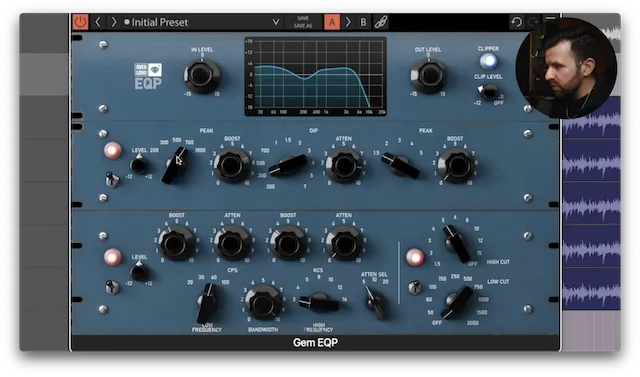
Task: Click the ATTEN SEL selector knob
Action: point(375,303)
